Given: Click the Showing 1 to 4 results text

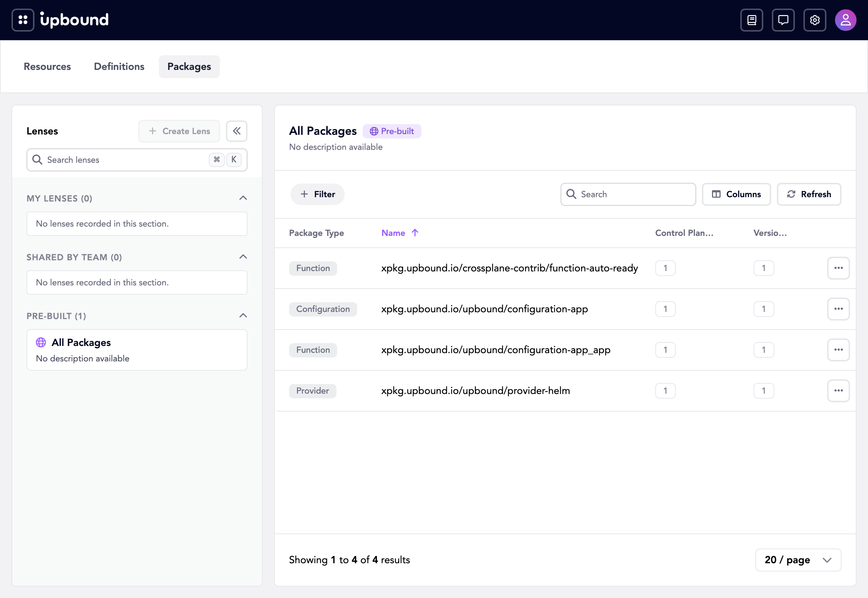Looking at the screenshot, I should (x=349, y=560).
